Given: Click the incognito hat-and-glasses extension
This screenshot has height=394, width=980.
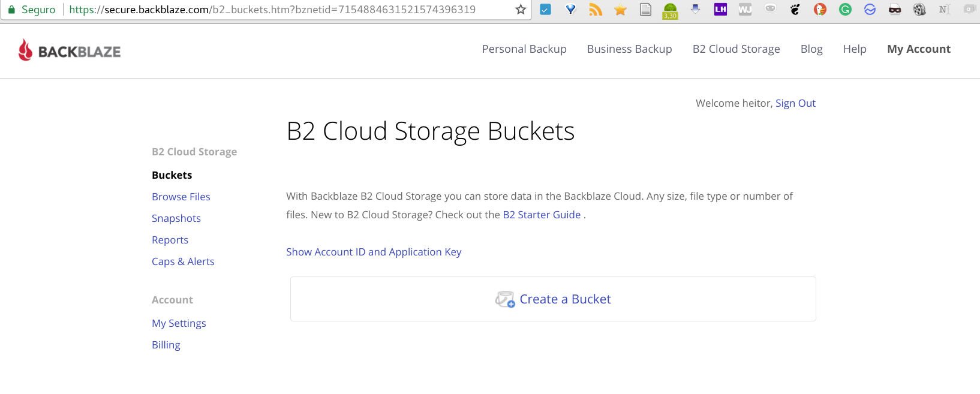Looking at the screenshot, I should click(895, 10).
